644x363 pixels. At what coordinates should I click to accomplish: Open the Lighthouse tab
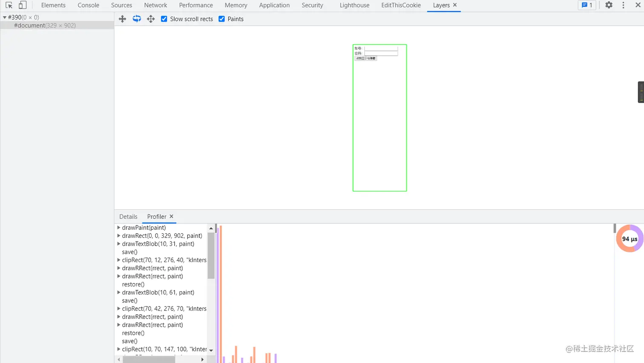coord(354,5)
